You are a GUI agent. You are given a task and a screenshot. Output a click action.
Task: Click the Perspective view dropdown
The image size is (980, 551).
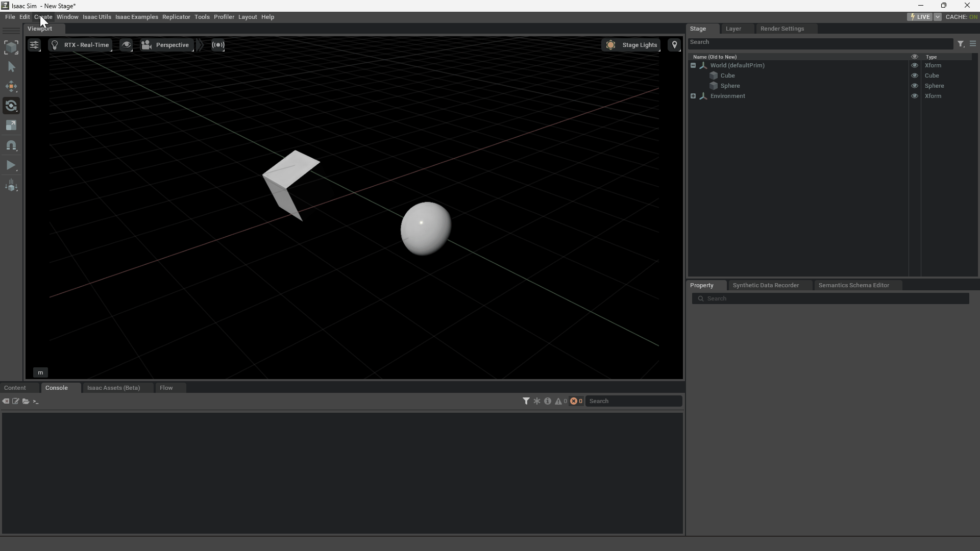pyautogui.click(x=171, y=44)
